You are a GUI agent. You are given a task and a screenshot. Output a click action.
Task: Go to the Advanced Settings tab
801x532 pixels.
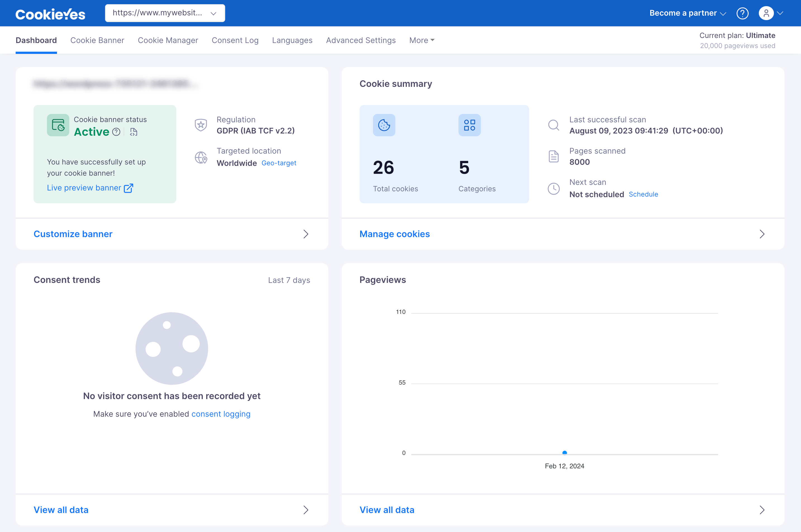(x=360, y=40)
